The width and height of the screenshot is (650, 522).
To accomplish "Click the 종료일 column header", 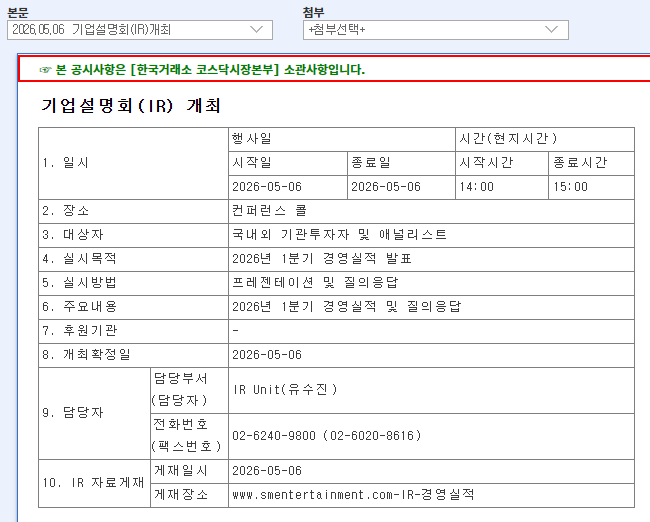I will (x=401, y=163).
